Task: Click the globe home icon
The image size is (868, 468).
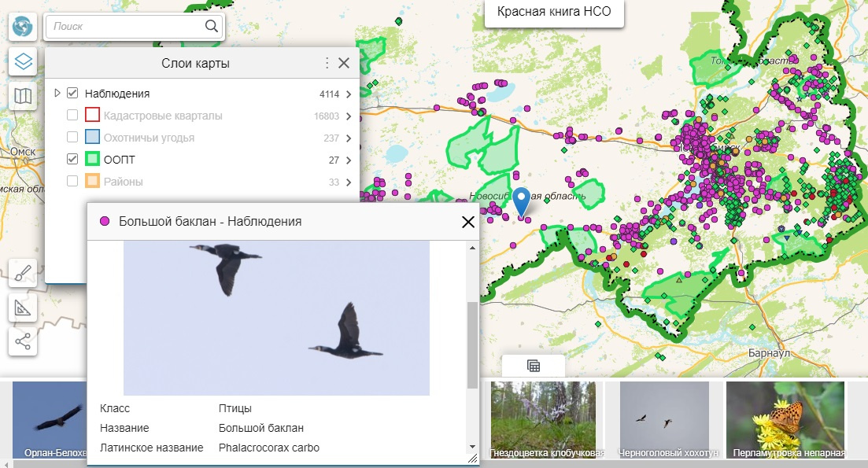Action: point(23,27)
